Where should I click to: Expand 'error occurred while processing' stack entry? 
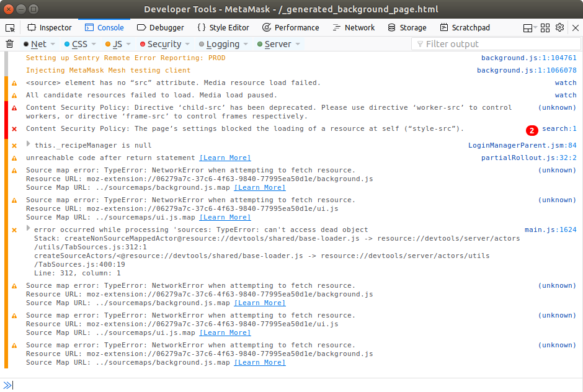click(29, 228)
